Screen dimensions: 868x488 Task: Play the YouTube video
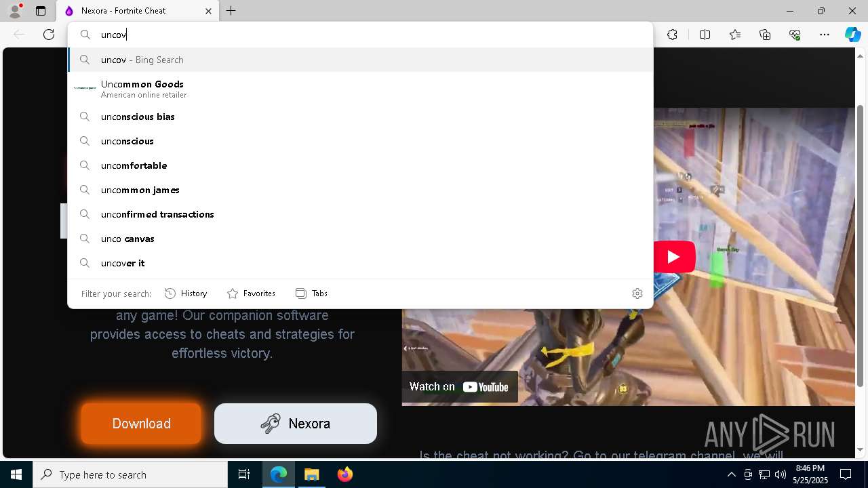[673, 257]
